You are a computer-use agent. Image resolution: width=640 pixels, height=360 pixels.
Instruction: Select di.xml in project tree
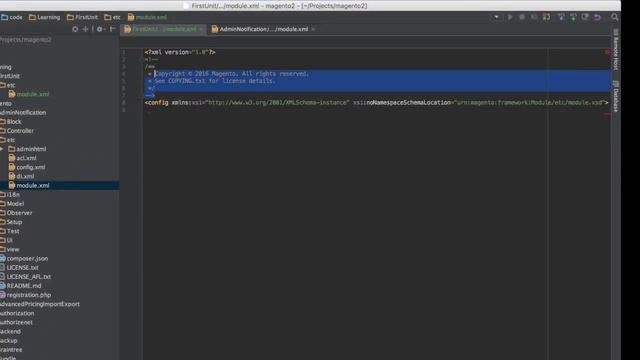tap(21, 176)
